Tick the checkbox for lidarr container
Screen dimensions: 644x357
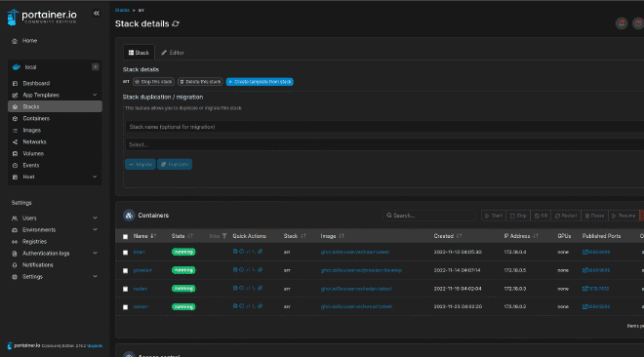[125, 253]
